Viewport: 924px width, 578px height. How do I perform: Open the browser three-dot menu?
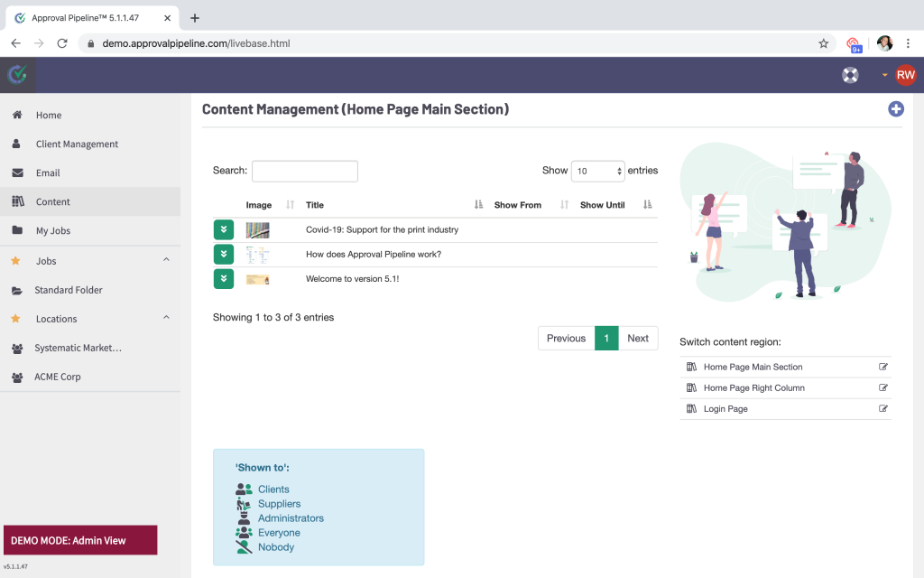click(x=908, y=43)
